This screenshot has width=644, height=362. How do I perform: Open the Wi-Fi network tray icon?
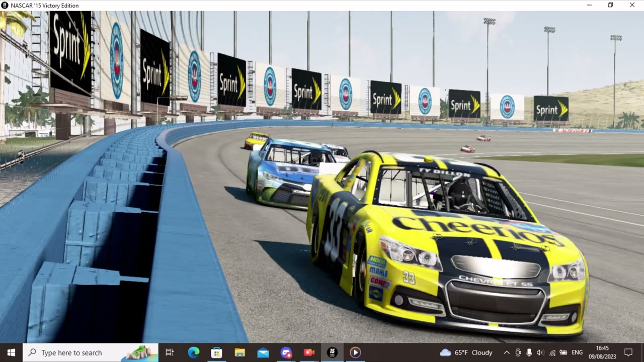click(552, 352)
